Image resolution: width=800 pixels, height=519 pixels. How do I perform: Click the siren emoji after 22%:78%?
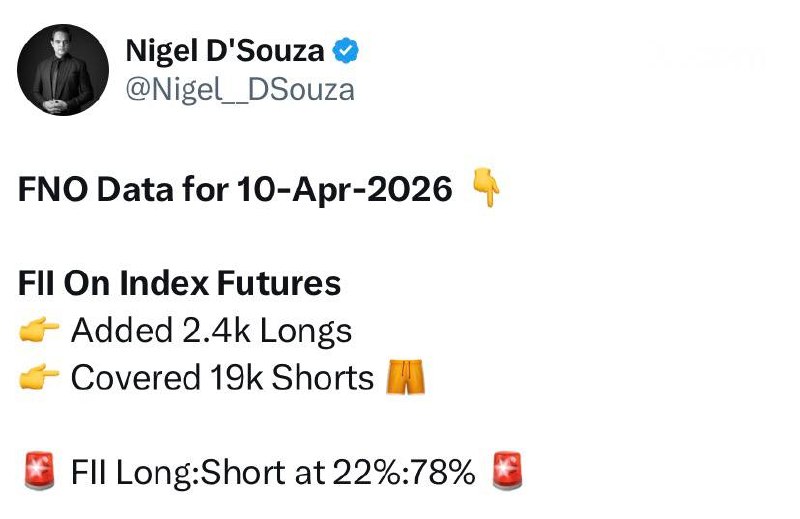(507, 471)
